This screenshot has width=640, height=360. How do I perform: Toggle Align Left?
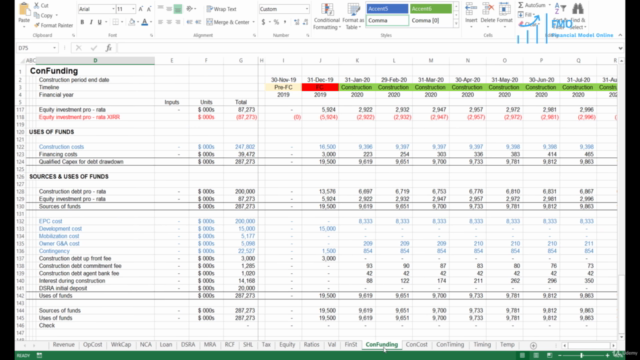[160, 22]
